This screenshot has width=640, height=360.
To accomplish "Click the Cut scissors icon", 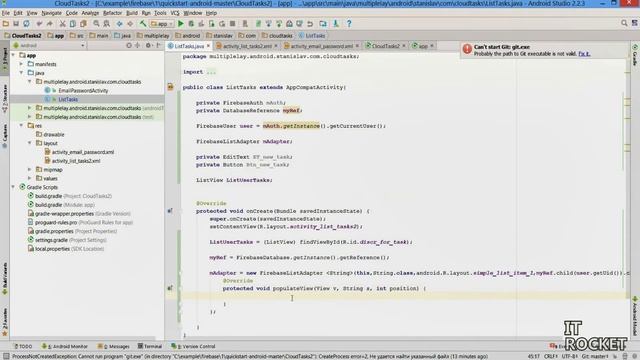I will (x=62, y=24).
